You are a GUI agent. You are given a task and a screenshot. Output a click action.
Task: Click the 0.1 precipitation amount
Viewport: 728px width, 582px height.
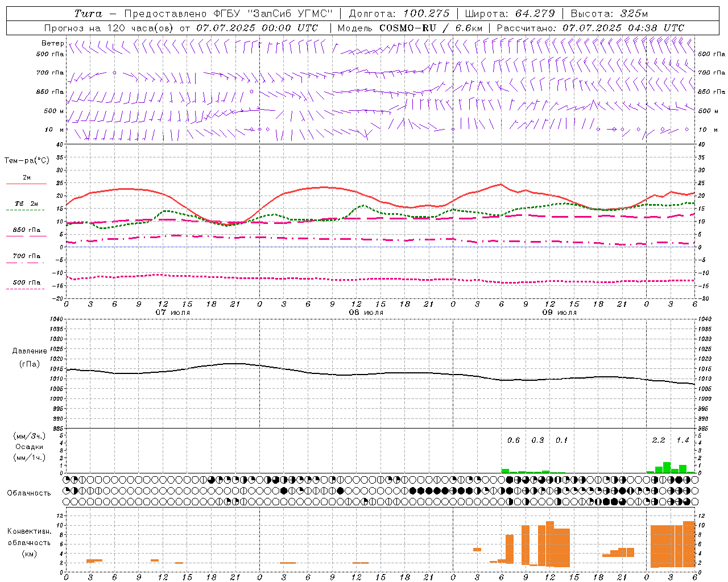pyautogui.click(x=561, y=440)
